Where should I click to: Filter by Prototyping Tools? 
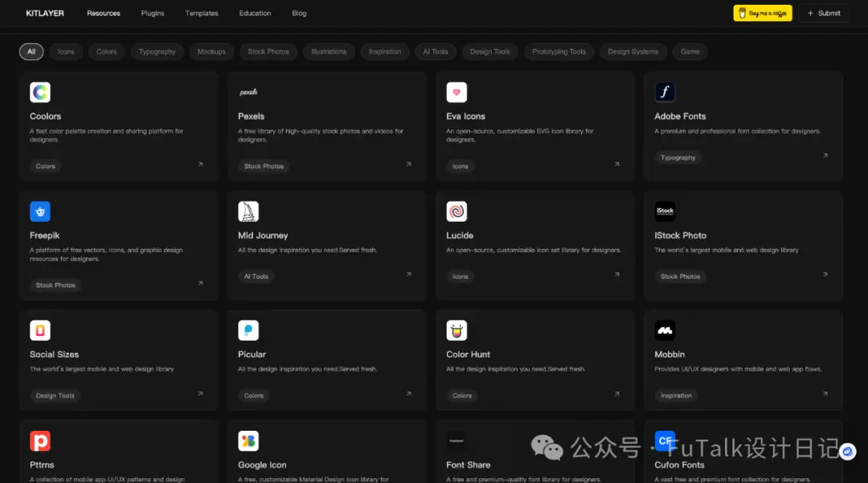point(559,51)
